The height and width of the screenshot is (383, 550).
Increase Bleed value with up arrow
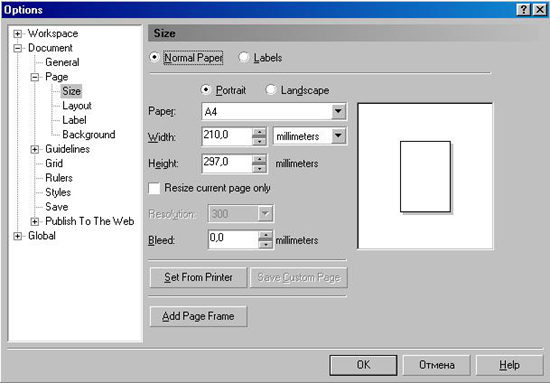coord(266,235)
